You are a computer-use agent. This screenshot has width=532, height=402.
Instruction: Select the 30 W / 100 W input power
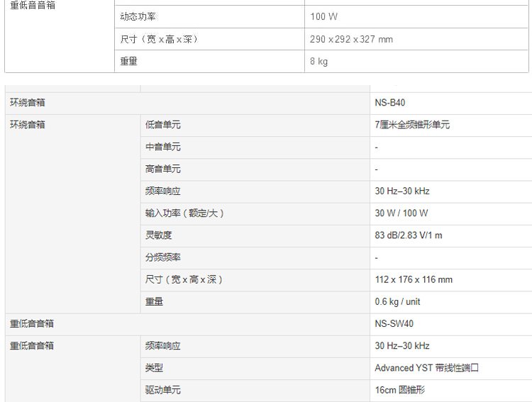tap(401, 213)
